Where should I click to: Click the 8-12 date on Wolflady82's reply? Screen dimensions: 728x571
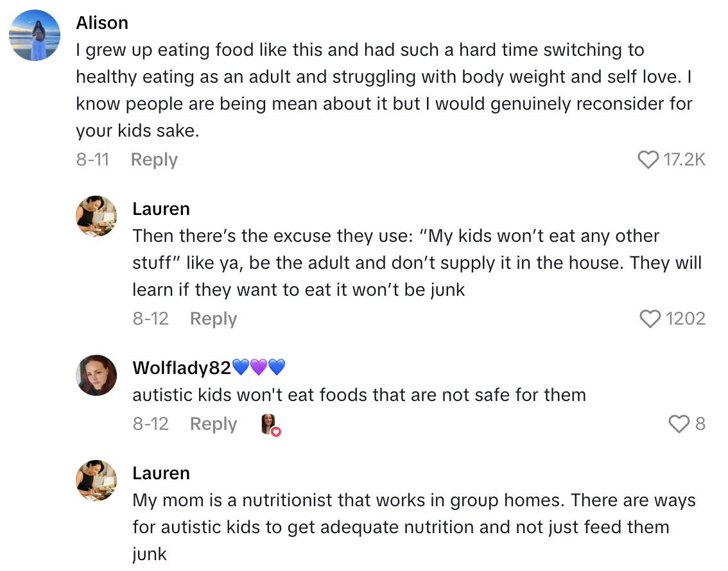[151, 423]
